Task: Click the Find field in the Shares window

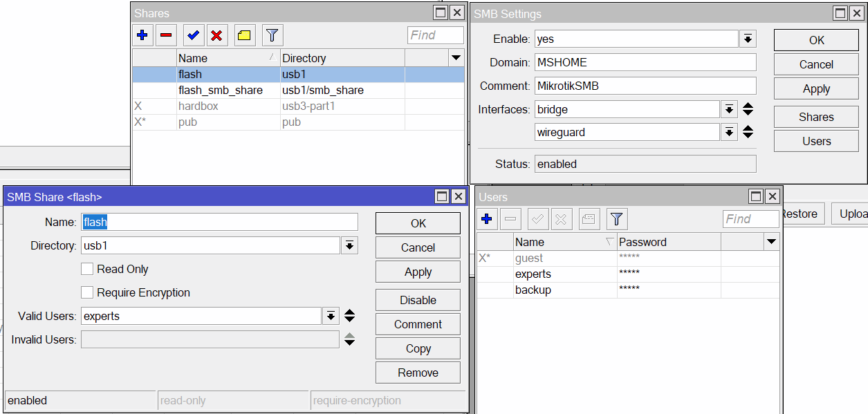Action: coord(435,35)
